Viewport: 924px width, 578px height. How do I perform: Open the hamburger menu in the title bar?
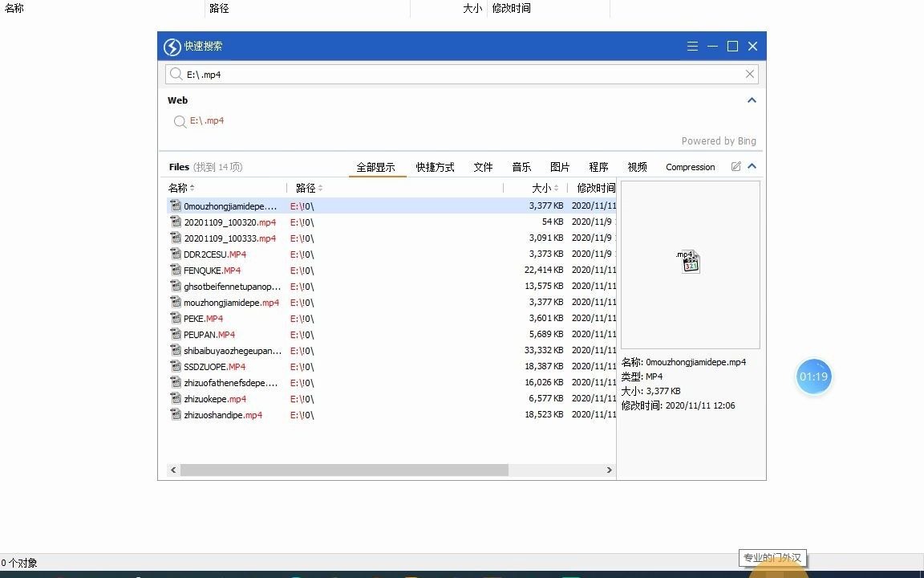[691, 46]
